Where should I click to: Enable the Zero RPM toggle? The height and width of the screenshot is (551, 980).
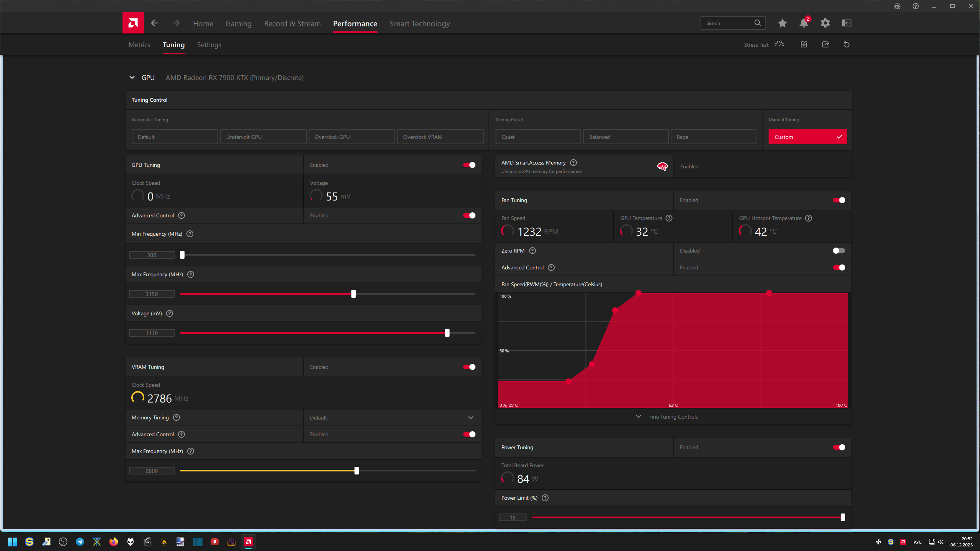coord(839,251)
